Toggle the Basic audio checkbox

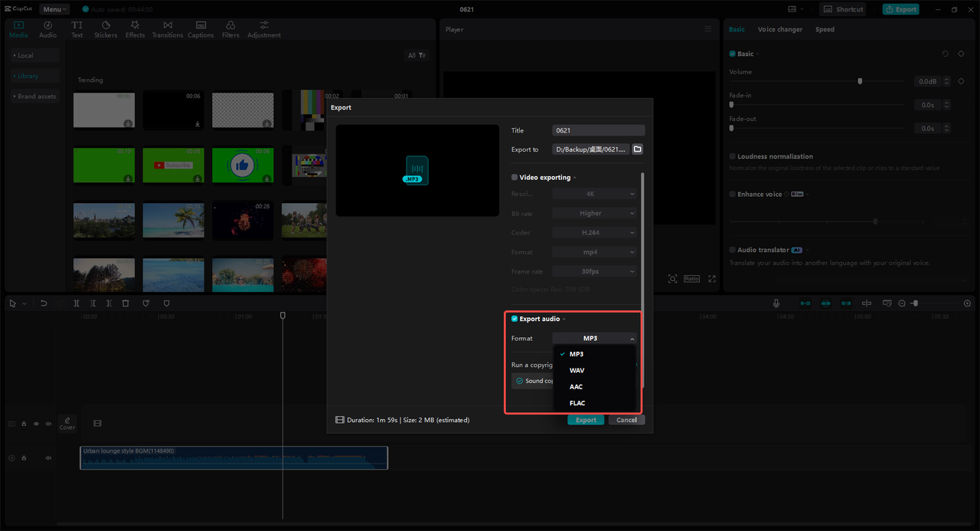click(732, 54)
